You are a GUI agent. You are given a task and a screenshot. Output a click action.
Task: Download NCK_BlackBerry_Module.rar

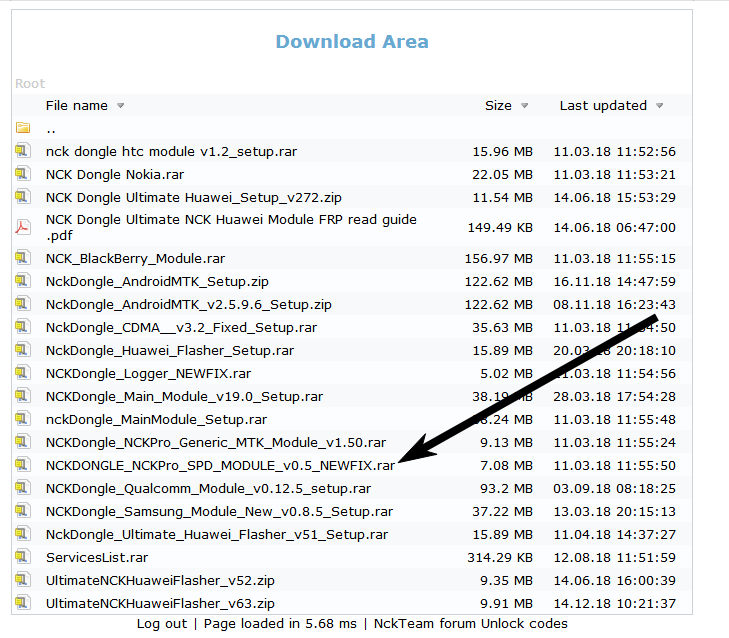(135, 259)
